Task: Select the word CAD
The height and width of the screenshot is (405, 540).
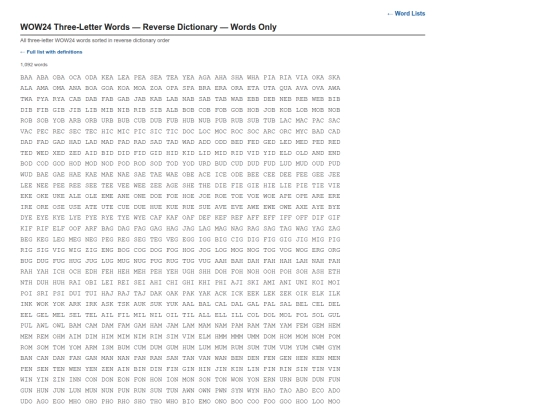Action: 334,132
